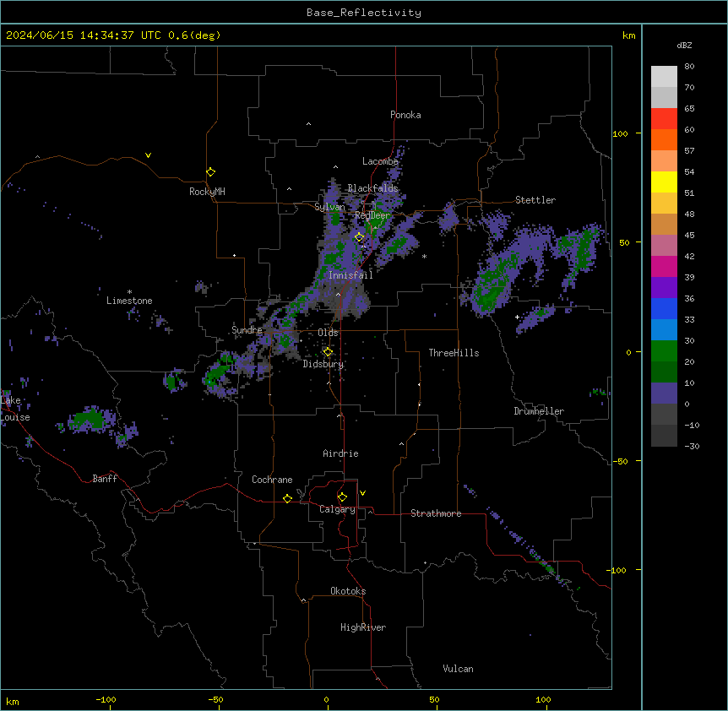Click the HighRiver city label
This screenshot has width=728, height=711.
tap(363, 627)
